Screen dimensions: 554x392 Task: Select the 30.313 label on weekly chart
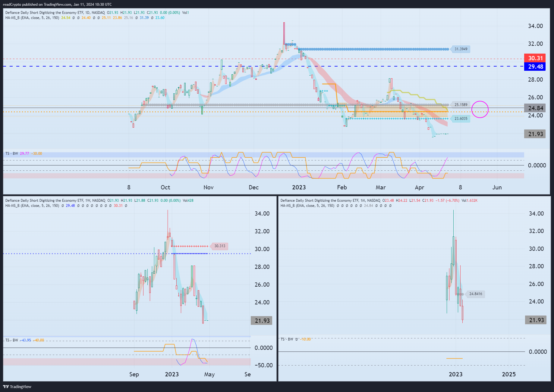(220, 246)
